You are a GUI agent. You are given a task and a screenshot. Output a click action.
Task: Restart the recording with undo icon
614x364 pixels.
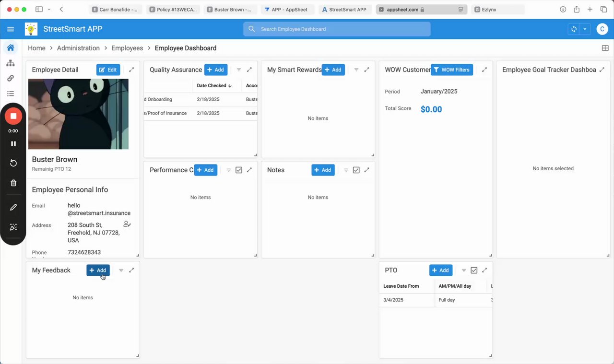(13, 163)
